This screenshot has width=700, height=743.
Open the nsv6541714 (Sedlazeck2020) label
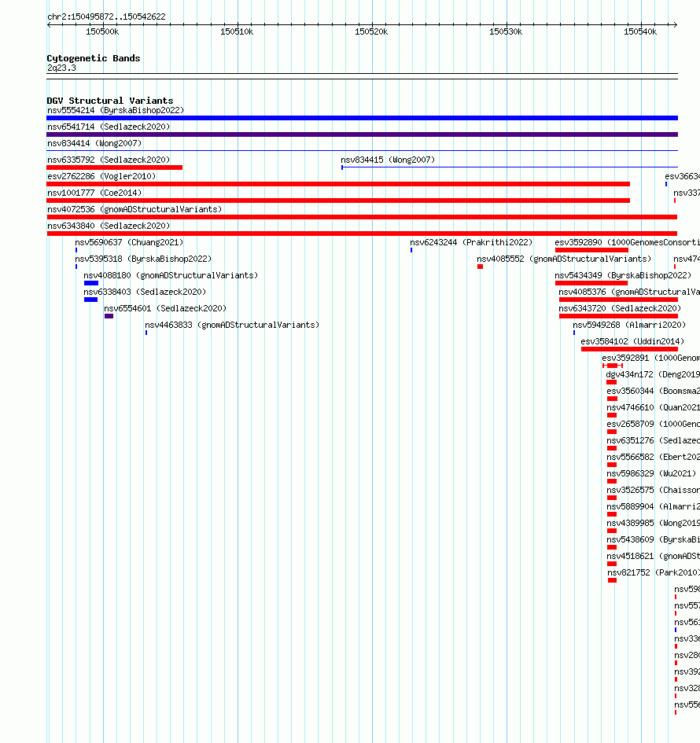pos(109,127)
